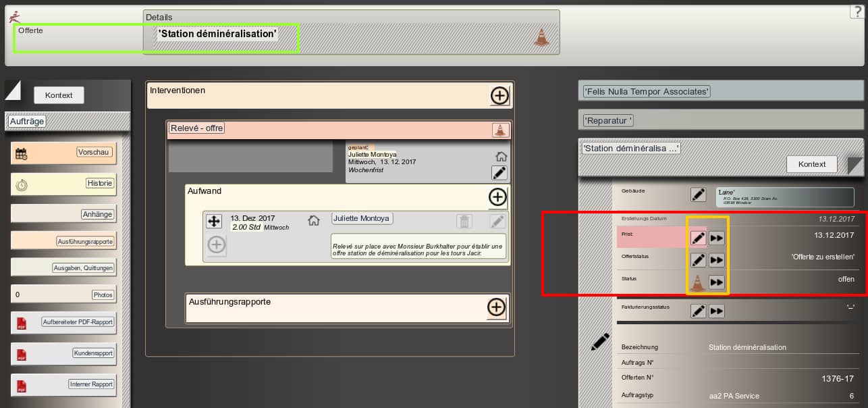Open the Historie menu item
The height and width of the screenshot is (408, 868).
[99, 183]
